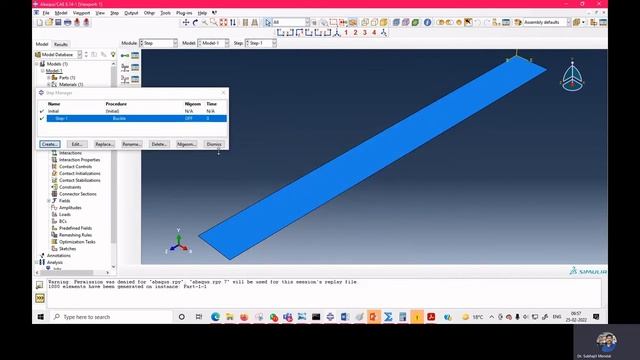The height and width of the screenshot is (360, 640).
Task: Click the Query information icon
Action: pos(427,22)
